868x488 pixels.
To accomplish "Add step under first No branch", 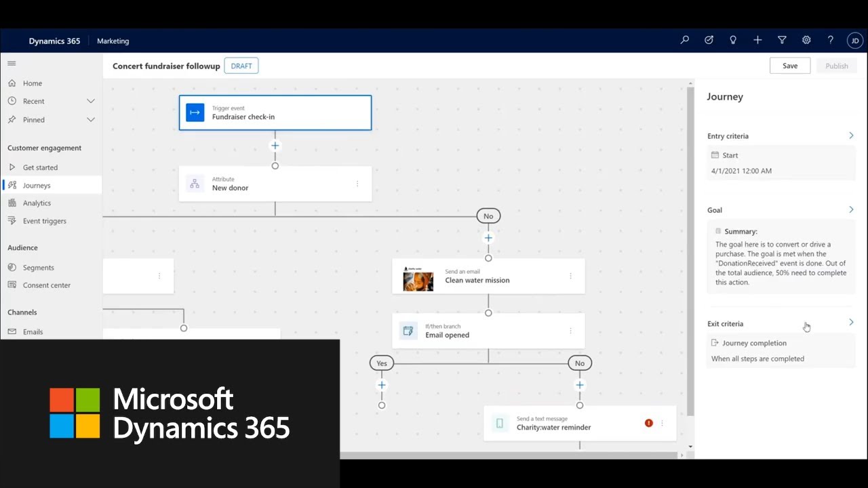I will [x=488, y=238].
